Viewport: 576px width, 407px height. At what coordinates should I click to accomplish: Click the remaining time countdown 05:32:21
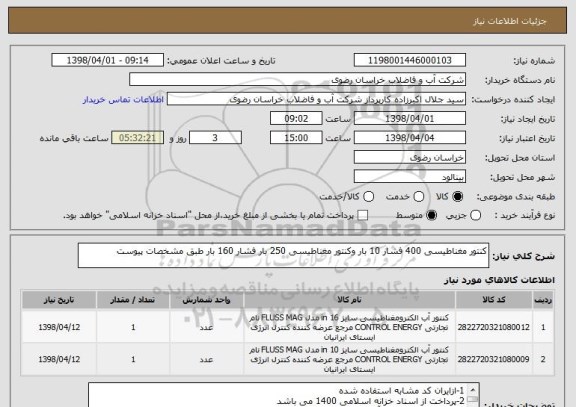(x=137, y=138)
